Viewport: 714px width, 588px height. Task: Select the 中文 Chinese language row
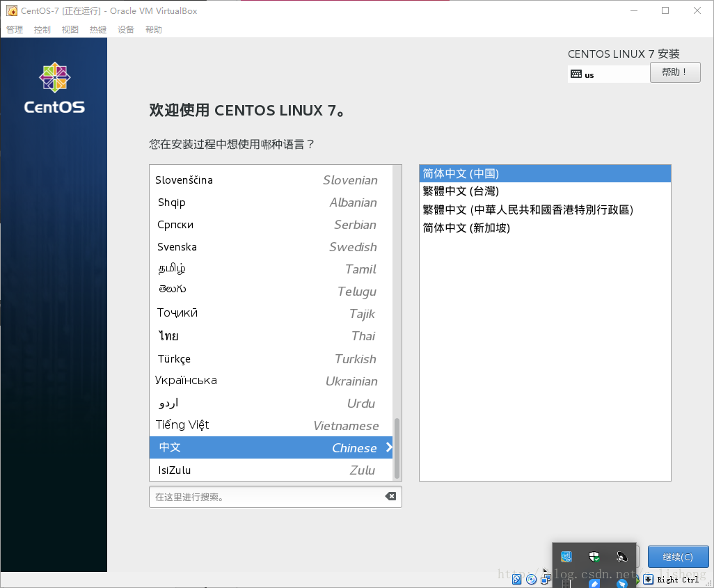point(271,447)
